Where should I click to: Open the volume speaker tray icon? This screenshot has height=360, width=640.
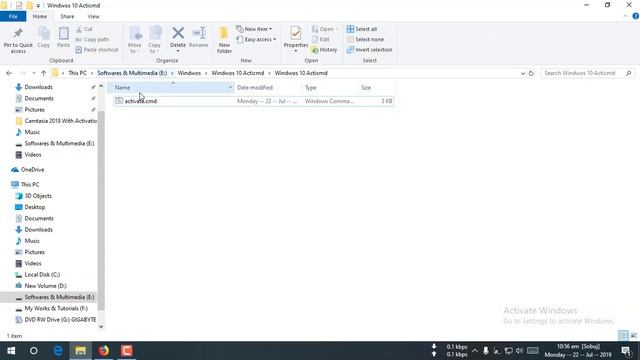(x=519, y=351)
